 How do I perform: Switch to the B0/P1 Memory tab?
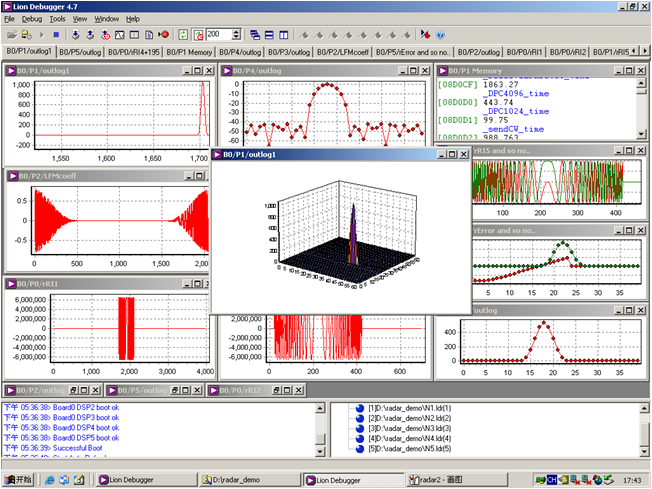pos(189,52)
